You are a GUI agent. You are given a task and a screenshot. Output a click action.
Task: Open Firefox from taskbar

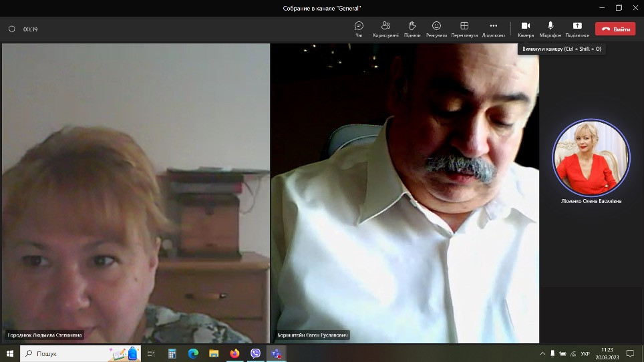click(x=234, y=353)
